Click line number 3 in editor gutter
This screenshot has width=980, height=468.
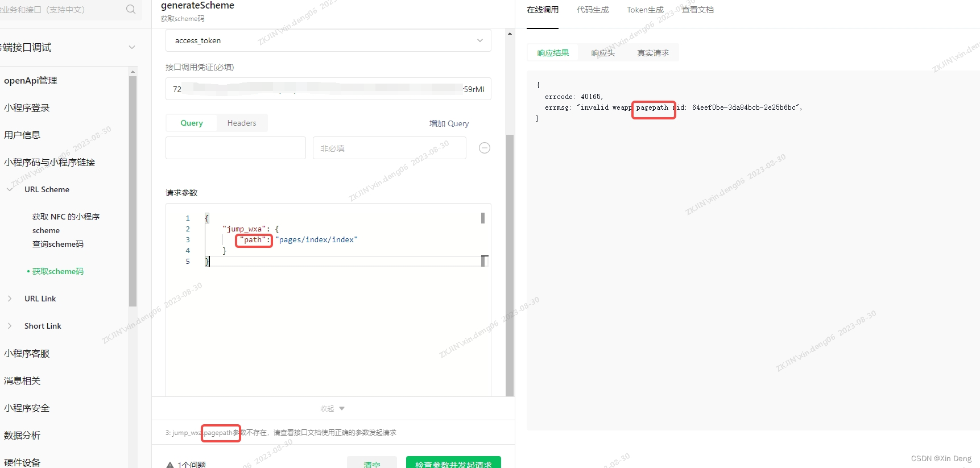(x=188, y=239)
